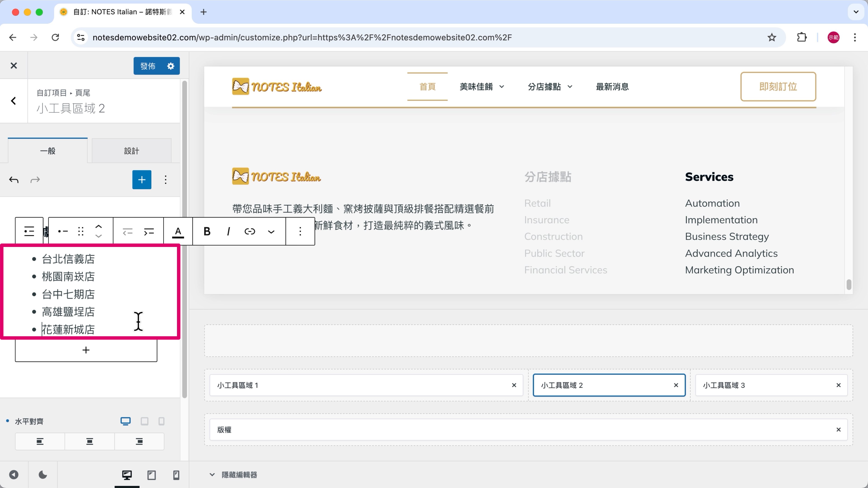The height and width of the screenshot is (488, 868).
Task: Click the drag handle dots icon
Action: click(80, 231)
